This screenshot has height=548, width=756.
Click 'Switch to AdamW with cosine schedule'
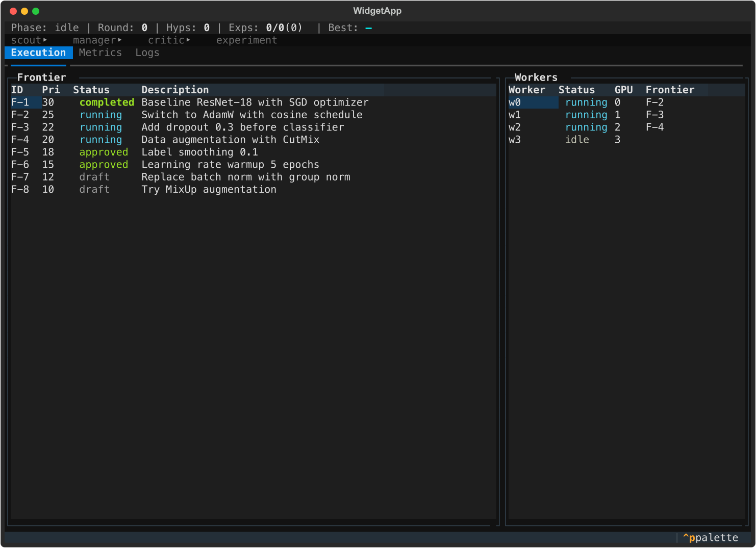(252, 115)
